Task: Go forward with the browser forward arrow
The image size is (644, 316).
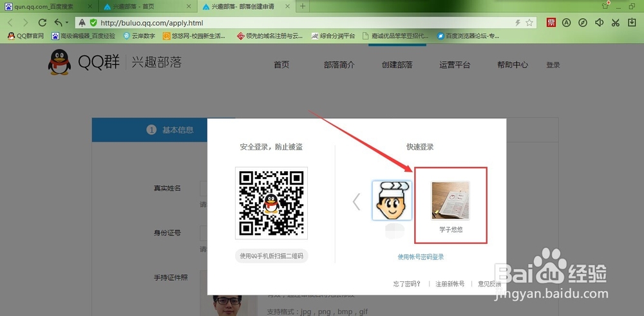Action: pos(26,23)
